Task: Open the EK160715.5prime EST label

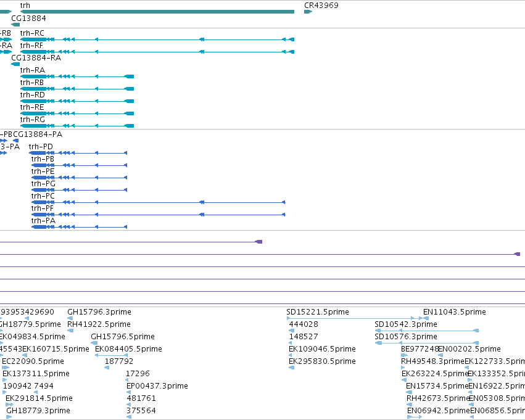Action: click(56, 349)
